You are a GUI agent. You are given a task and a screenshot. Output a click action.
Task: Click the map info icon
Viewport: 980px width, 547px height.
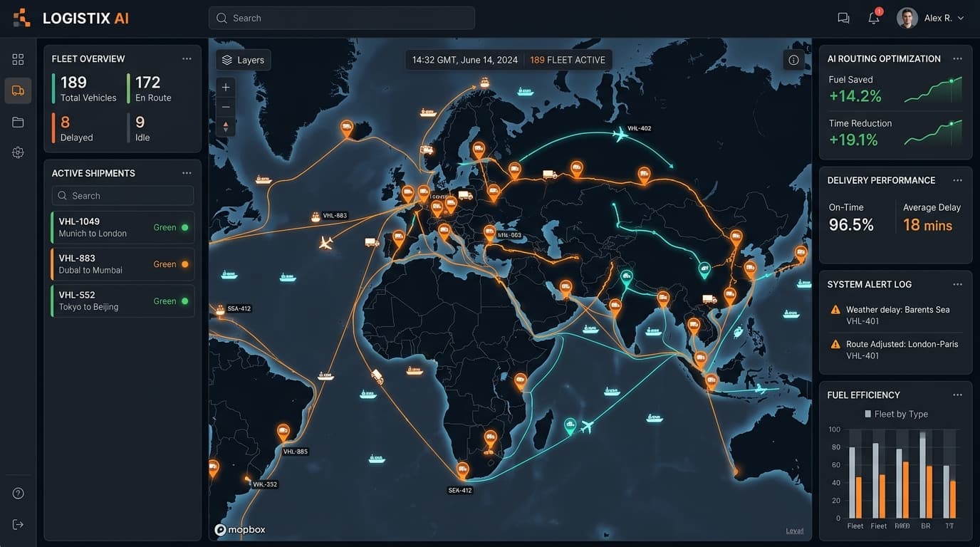793,60
